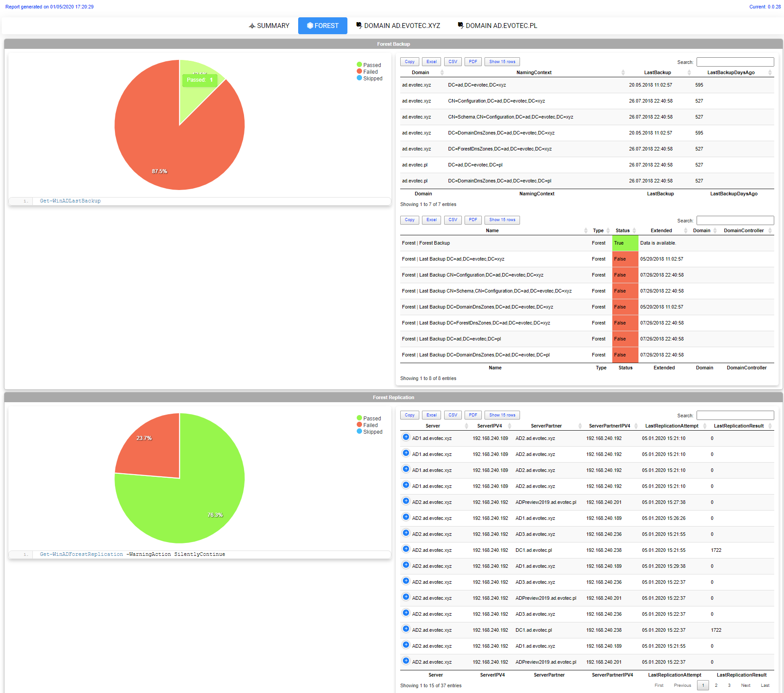The height and width of the screenshot is (693, 784).
Task: Expand the replication row with DC1.ad.evotec.pl result 1722
Action: (x=406, y=549)
